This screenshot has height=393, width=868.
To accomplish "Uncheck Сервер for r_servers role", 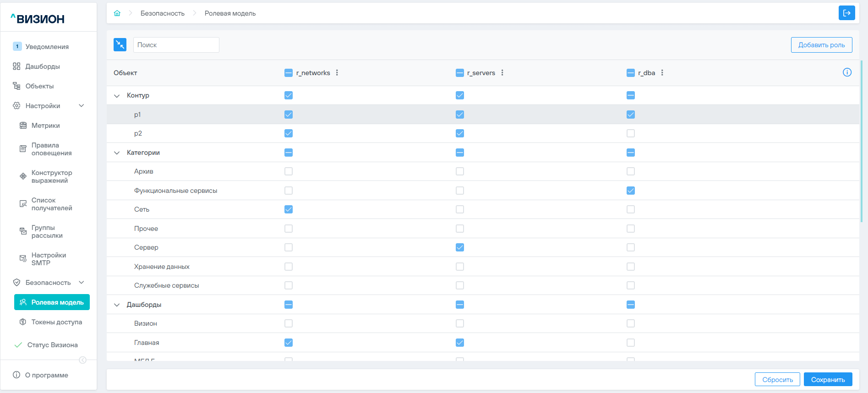I will [x=460, y=247].
